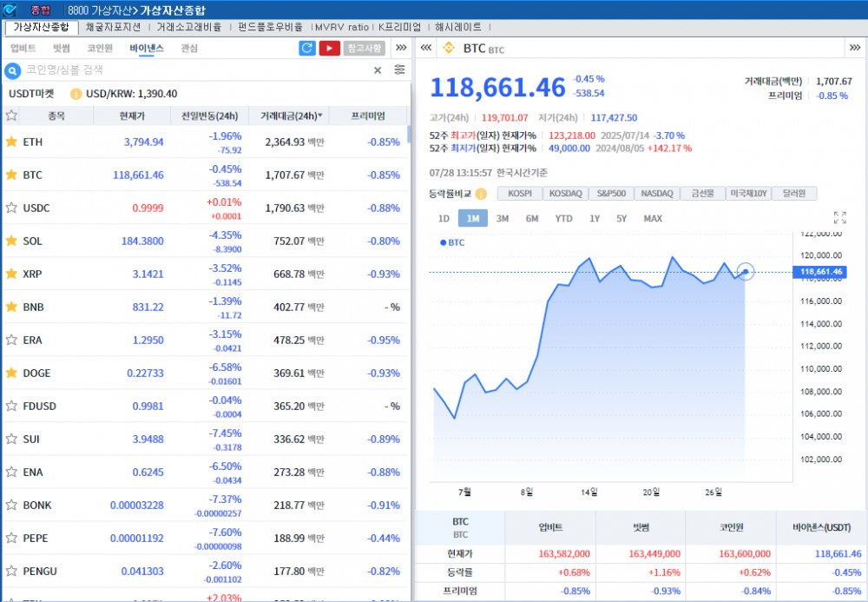Add DOGE to favorites with its star
Viewport: 868px width, 602px height.
click(12, 373)
